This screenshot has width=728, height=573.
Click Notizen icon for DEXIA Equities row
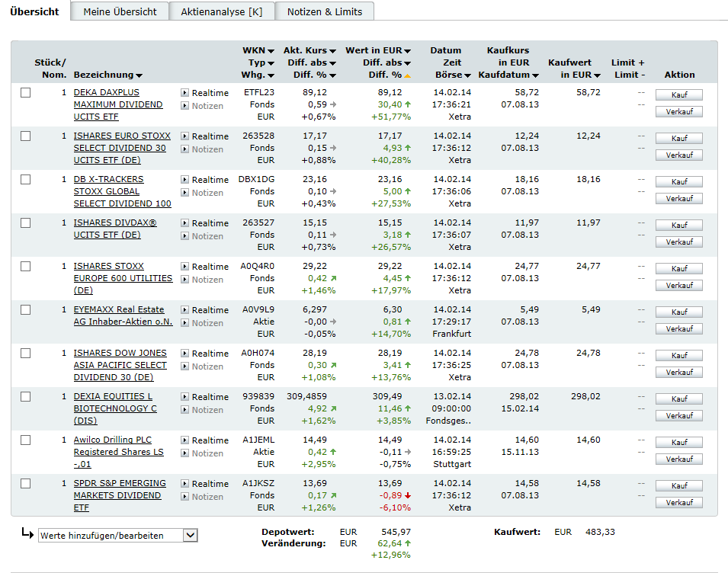coord(184,410)
